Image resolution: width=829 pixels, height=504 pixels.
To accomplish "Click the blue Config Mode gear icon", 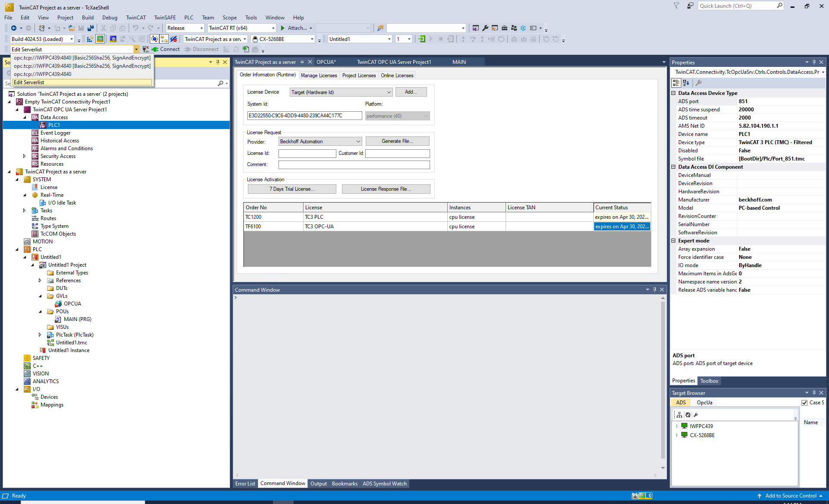I will (x=113, y=39).
